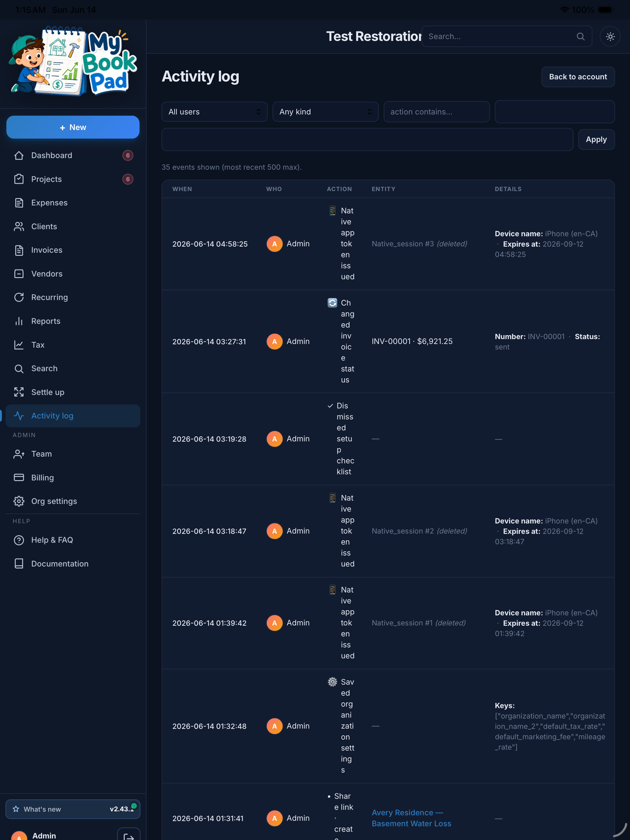Click INV-00001 · $6,921.25 entity
This screenshot has height=840, width=630.
click(412, 341)
